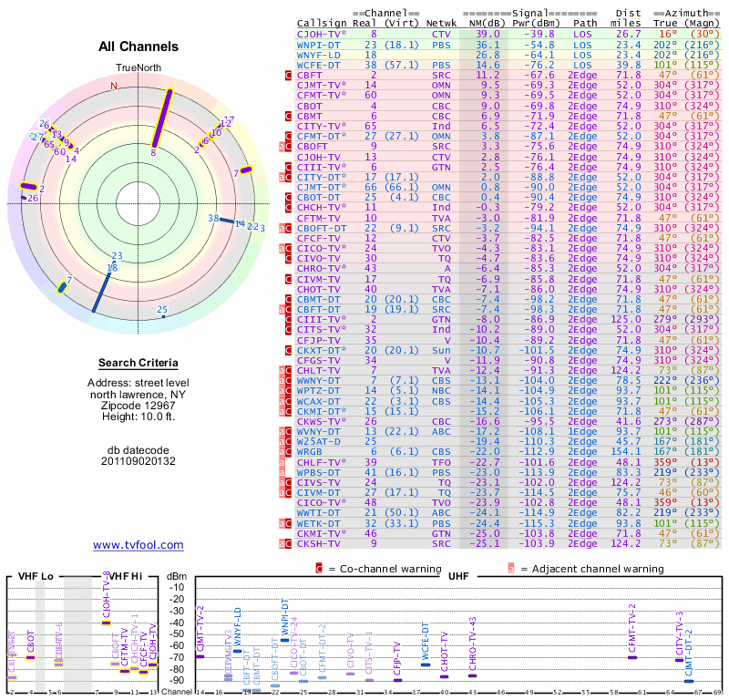This screenshot has width=729, height=700.
Task: Click the CHRO-TV-43 marker in UHF chart
Action: pos(472,675)
